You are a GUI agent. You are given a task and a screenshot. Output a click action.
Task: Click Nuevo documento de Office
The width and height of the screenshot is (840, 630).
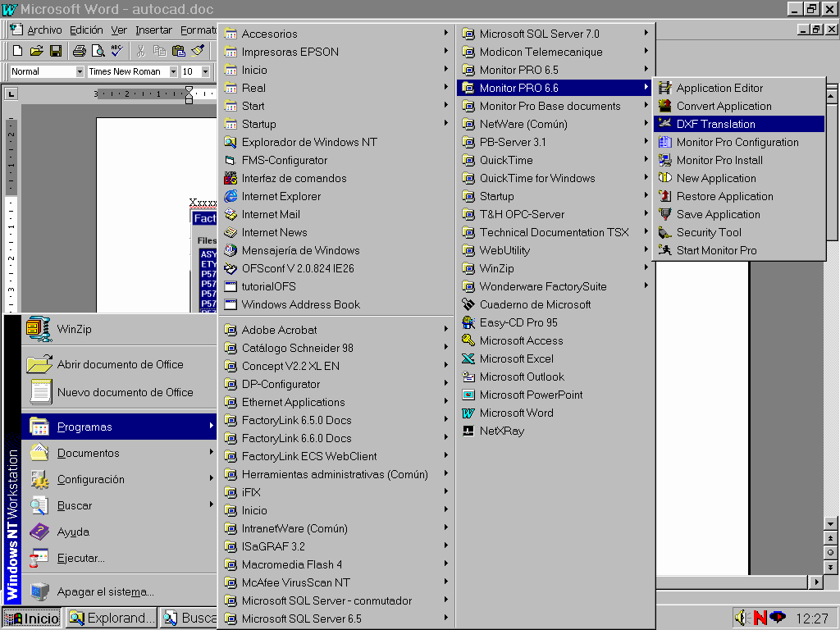tap(120, 392)
